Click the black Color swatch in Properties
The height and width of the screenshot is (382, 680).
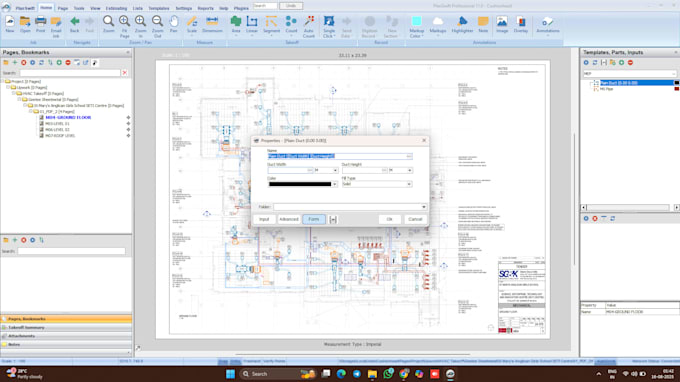300,184
